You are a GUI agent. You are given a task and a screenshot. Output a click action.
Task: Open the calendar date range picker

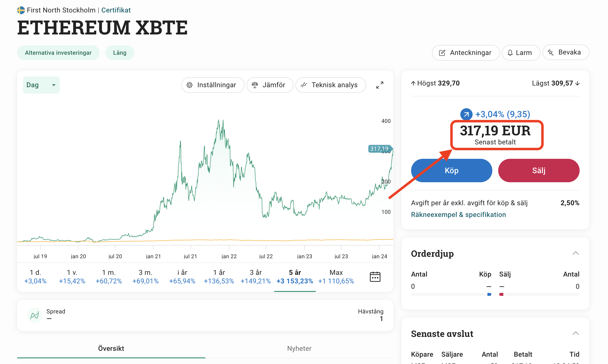[375, 277]
